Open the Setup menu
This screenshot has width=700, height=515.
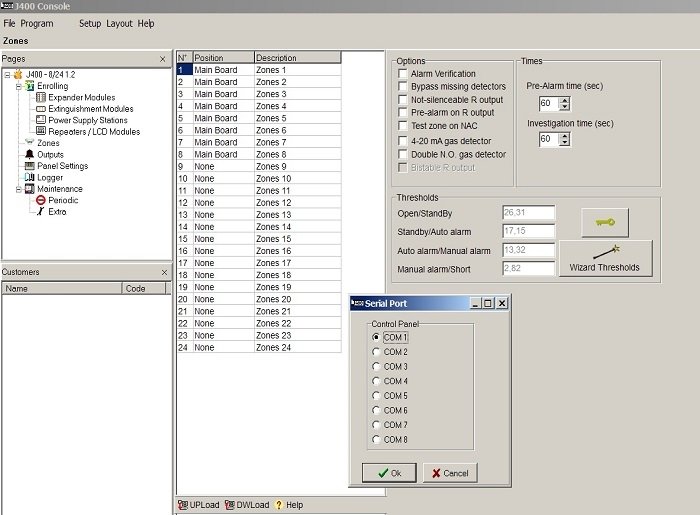click(90, 24)
